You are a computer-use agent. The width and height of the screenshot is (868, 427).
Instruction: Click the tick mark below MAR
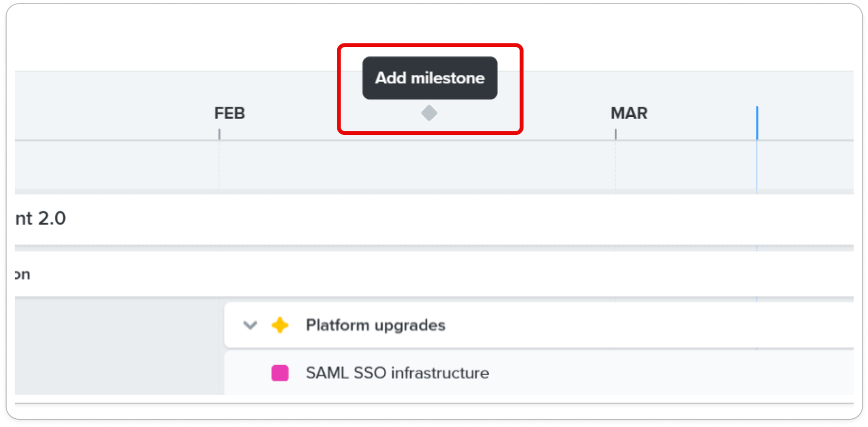tap(616, 134)
